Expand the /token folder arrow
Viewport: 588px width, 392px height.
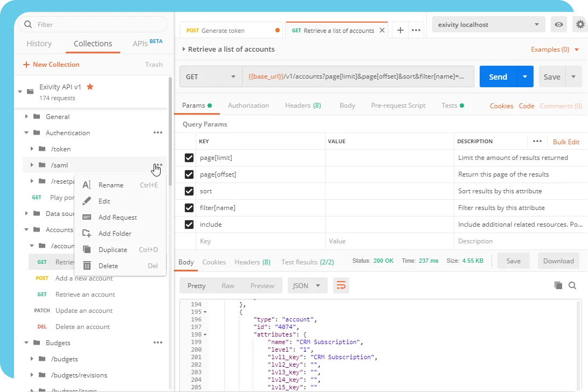click(32, 149)
